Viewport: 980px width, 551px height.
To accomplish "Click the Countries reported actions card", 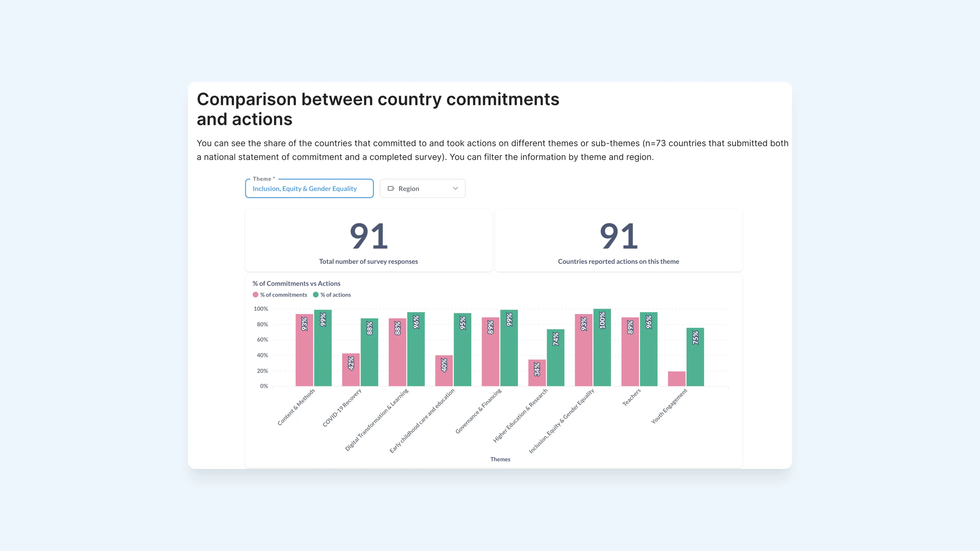I will 618,240.
